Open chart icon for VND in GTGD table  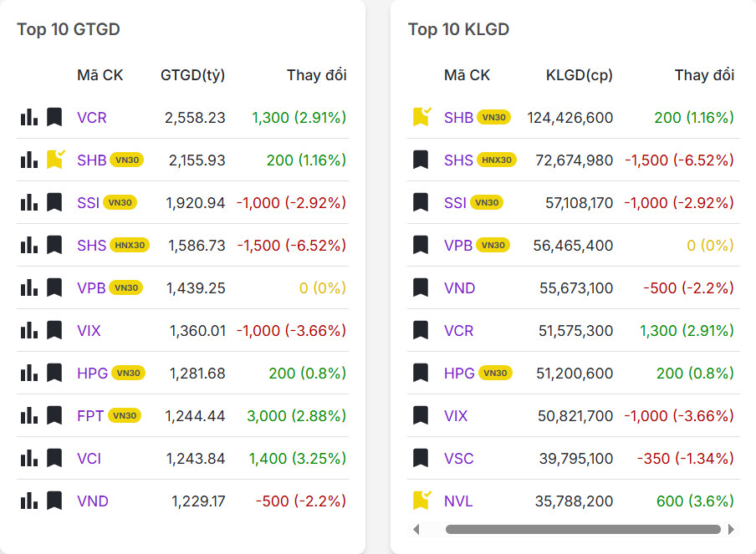[x=29, y=501]
